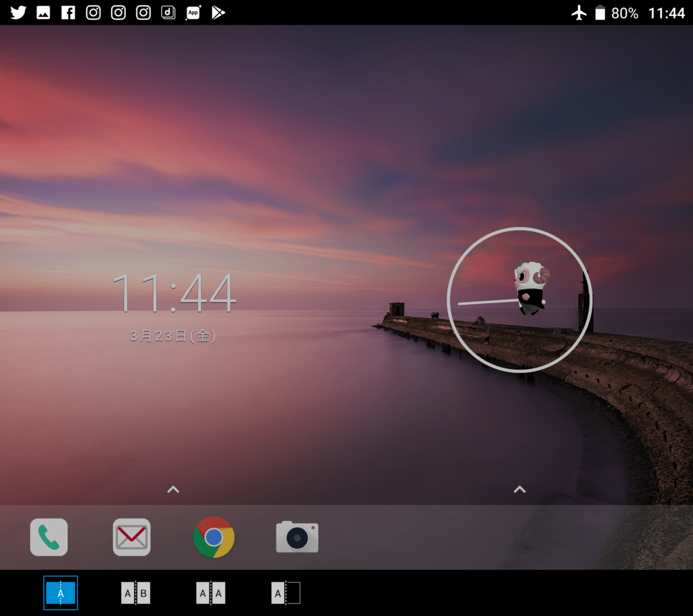The height and width of the screenshot is (616, 693).
Task: Expand app drawer arrow below the sheep clock
Action: 520,490
